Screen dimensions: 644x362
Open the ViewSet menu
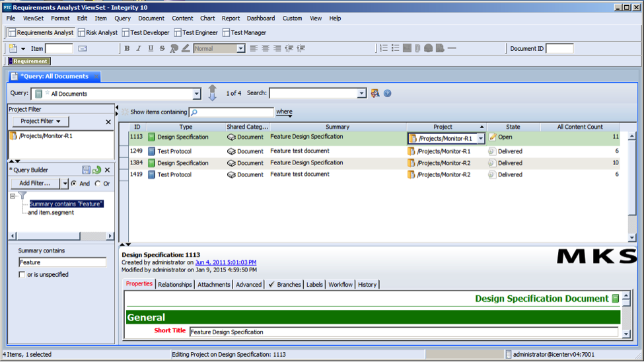tap(33, 18)
